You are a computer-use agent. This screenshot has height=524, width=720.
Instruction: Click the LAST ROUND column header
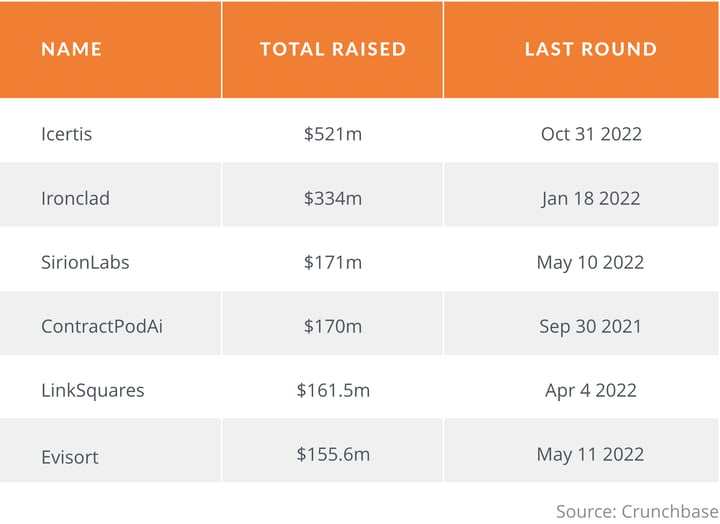[x=591, y=49]
